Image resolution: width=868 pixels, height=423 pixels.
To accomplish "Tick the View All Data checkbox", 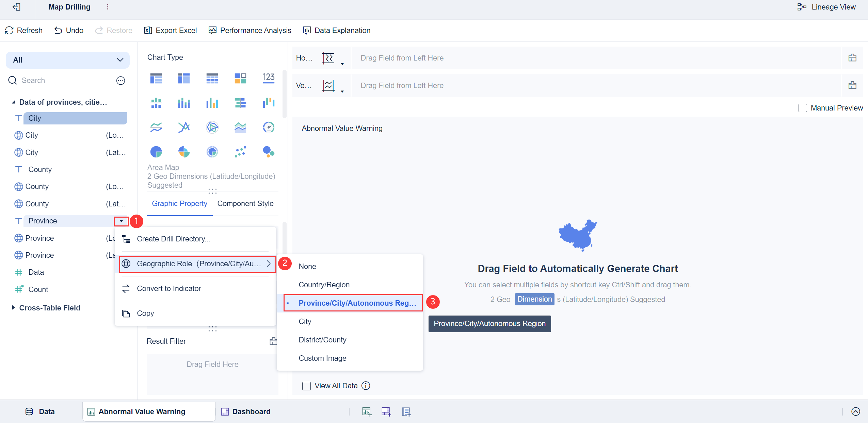I will point(306,386).
